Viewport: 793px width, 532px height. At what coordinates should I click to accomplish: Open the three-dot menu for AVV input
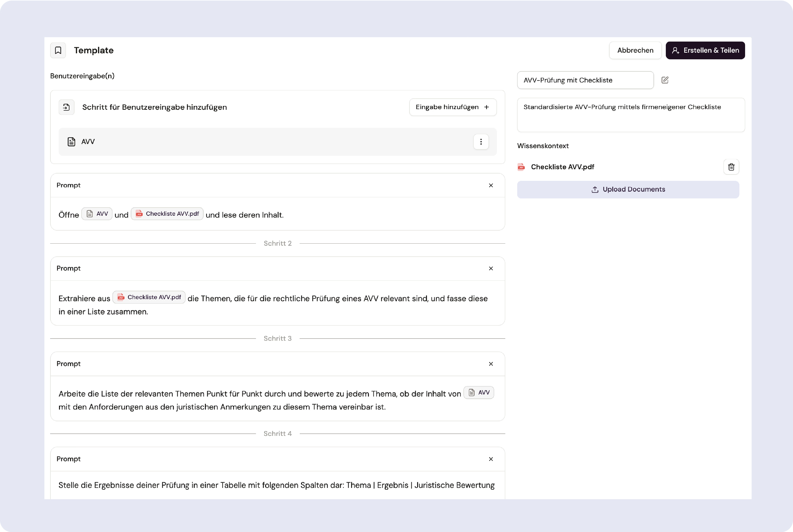pos(481,142)
